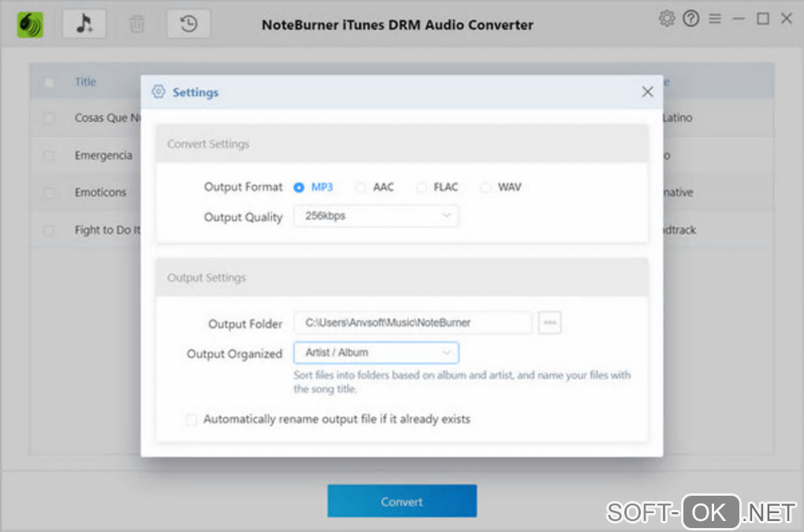This screenshot has width=804, height=532.
Task: Browse for output folder with ellipsis button
Action: pyautogui.click(x=549, y=323)
